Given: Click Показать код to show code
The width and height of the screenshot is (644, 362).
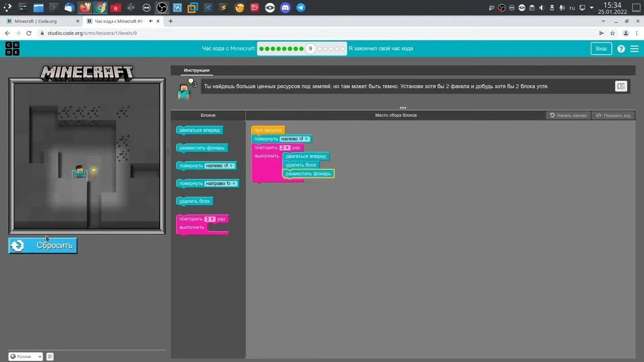Looking at the screenshot, I should [x=613, y=115].
